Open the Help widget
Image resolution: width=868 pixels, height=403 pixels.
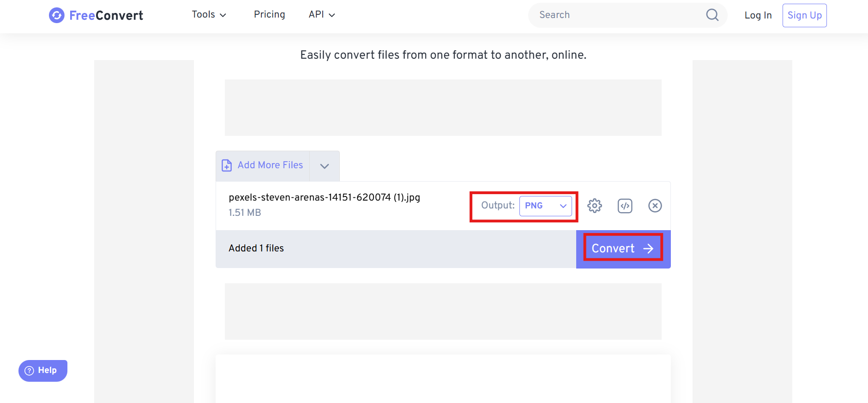43,371
